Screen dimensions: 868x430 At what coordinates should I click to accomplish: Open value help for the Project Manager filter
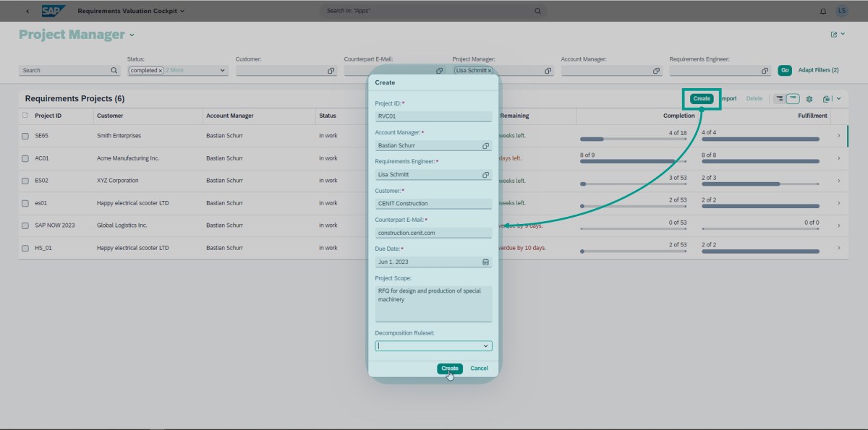point(548,71)
